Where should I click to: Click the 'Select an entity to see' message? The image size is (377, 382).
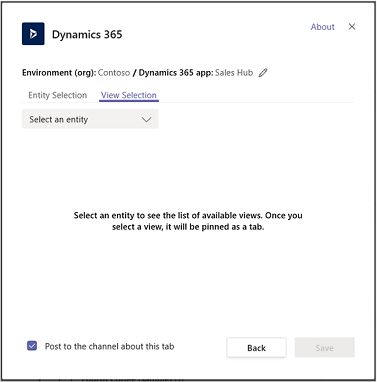[x=188, y=221]
